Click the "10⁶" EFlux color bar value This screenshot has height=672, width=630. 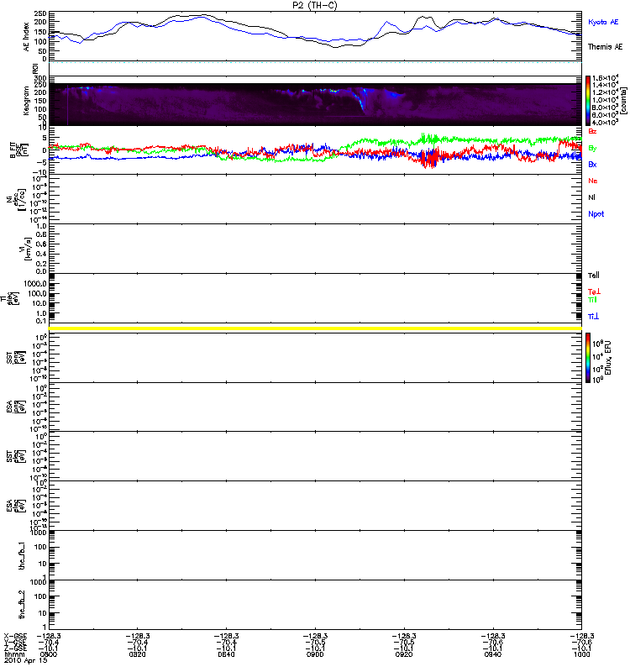pyautogui.click(x=598, y=344)
